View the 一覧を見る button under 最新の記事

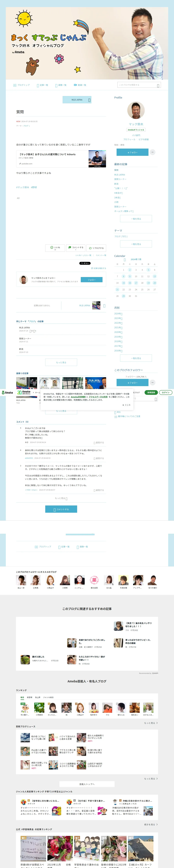(x=136, y=219)
